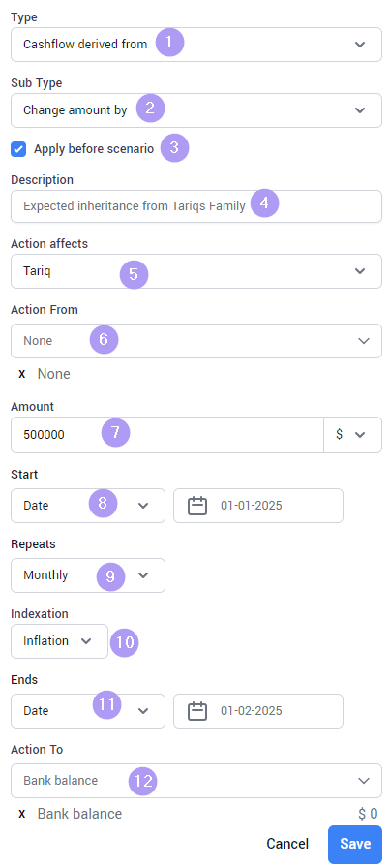The image size is (389, 868).
Task: Click the purple marker number 10
Action: click(124, 642)
